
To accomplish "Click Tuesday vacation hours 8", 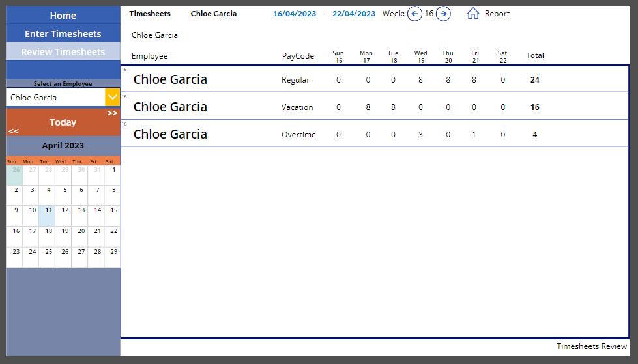I will 393,107.
